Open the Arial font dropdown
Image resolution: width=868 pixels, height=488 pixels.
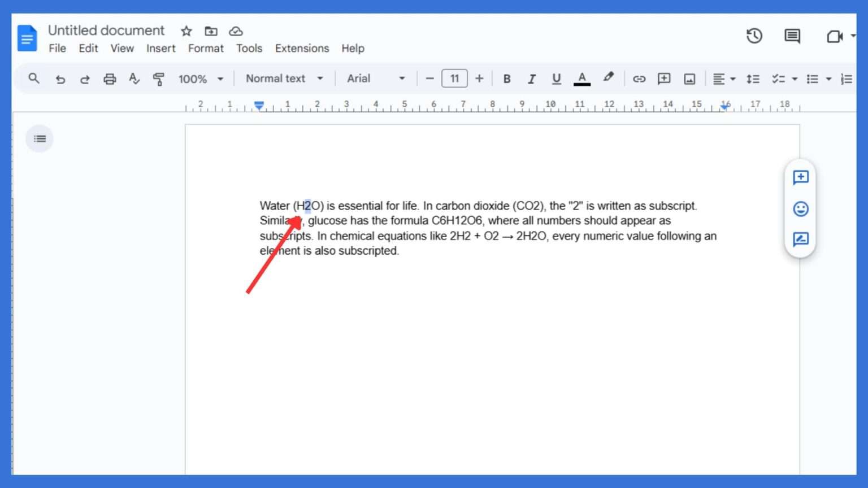pyautogui.click(x=376, y=79)
